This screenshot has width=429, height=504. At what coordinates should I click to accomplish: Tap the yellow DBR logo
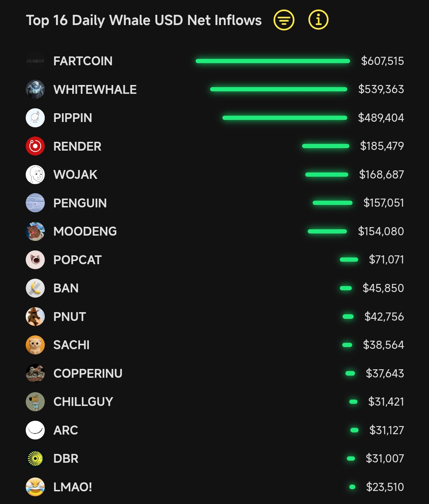35,459
